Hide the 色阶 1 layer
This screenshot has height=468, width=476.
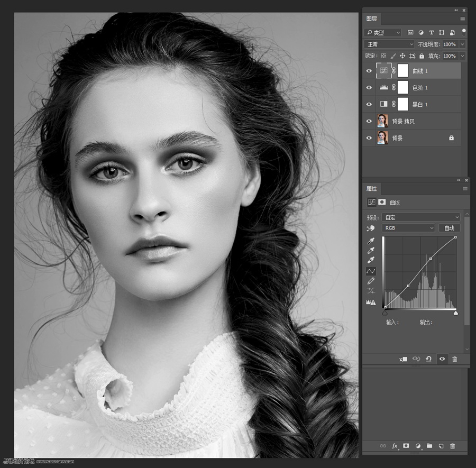[369, 88]
